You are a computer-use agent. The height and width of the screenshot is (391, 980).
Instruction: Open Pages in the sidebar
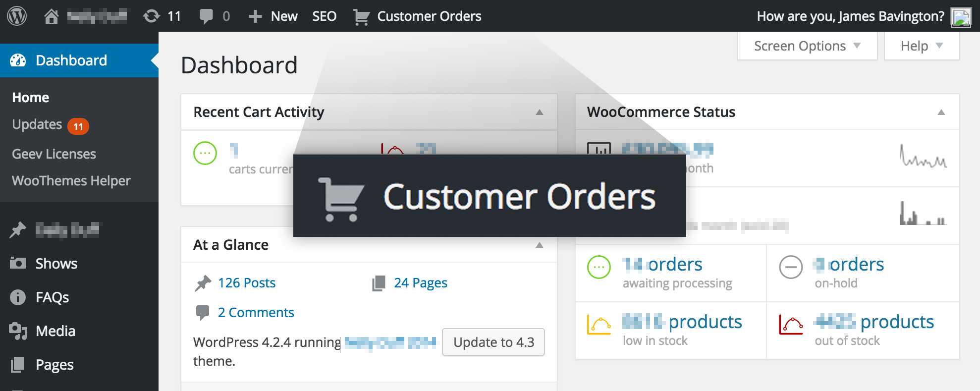coord(54,365)
